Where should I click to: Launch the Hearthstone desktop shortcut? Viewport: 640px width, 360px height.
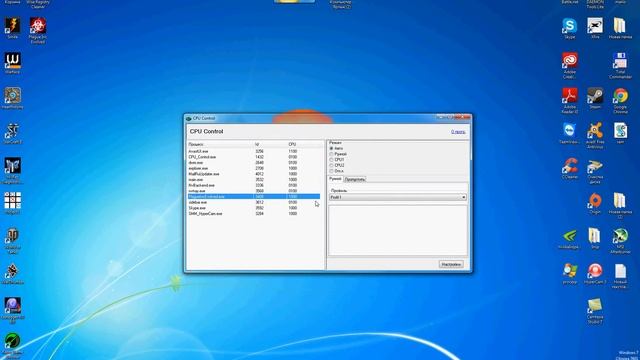(12, 98)
